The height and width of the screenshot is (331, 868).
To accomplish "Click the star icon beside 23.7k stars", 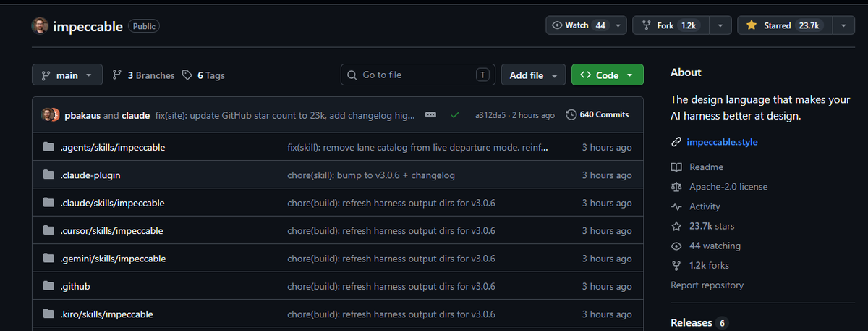I will pyautogui.click(x=676, y=226).
